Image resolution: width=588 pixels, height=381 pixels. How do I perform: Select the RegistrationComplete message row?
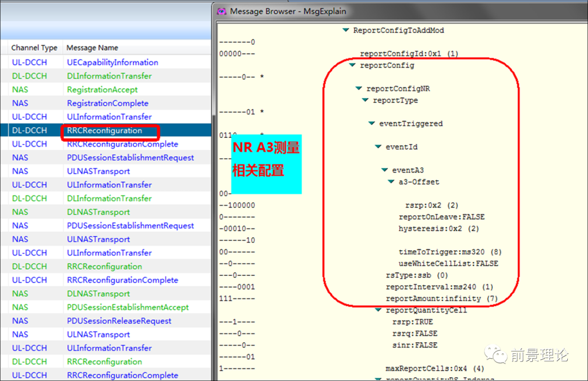click(108, 103)
